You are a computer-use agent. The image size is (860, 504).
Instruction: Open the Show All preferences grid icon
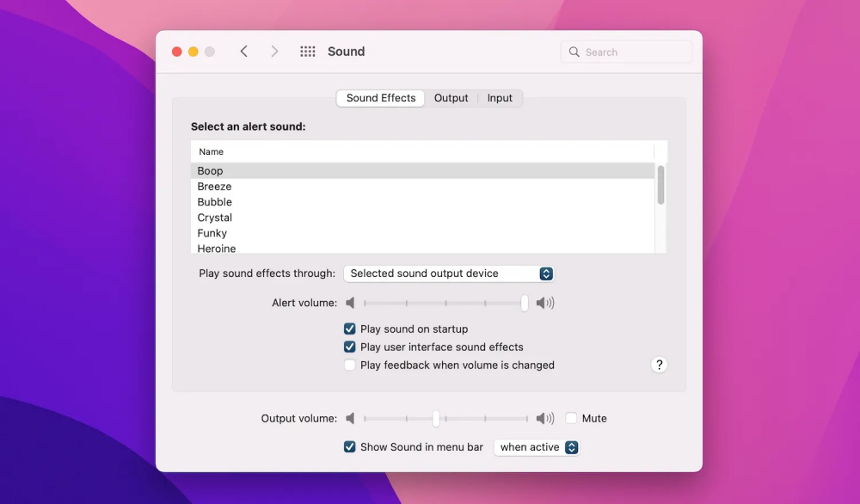[307, 52]
